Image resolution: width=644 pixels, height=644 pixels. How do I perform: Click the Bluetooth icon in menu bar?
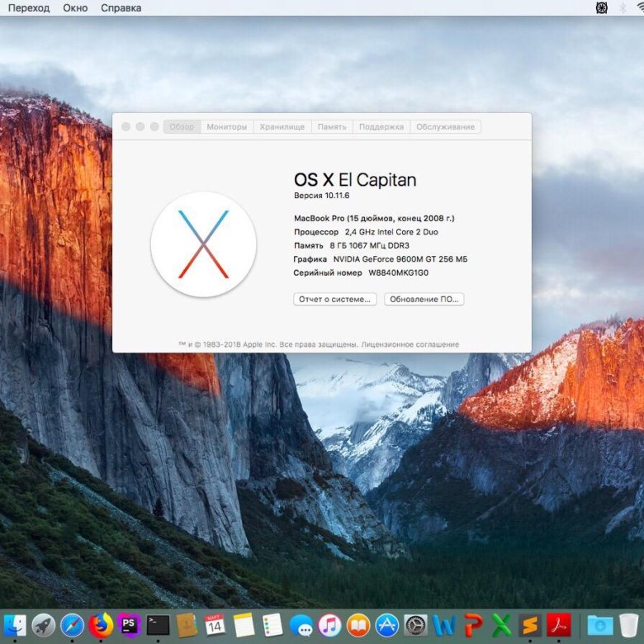[x=623, y=7]
